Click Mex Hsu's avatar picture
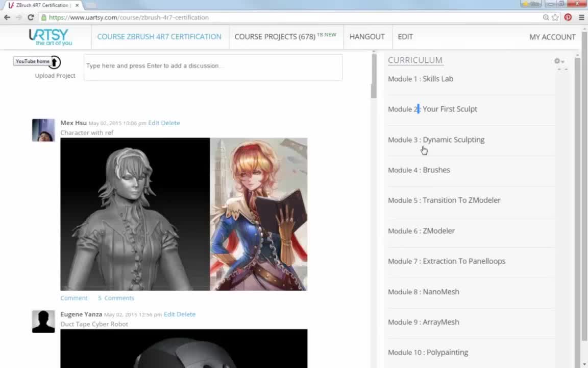Viewport: 588px width, 368px height. (x=43, y=130)
